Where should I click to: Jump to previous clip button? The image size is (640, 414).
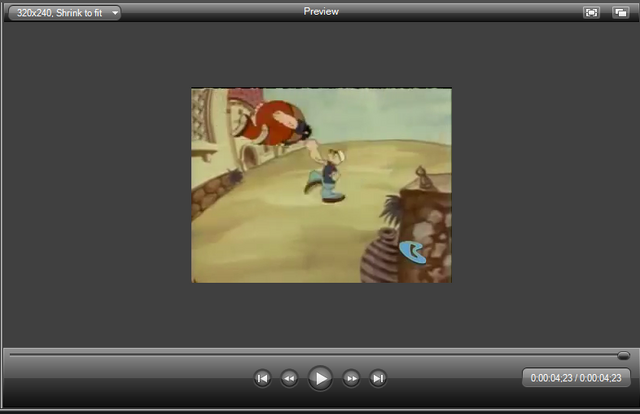(262, 378)
